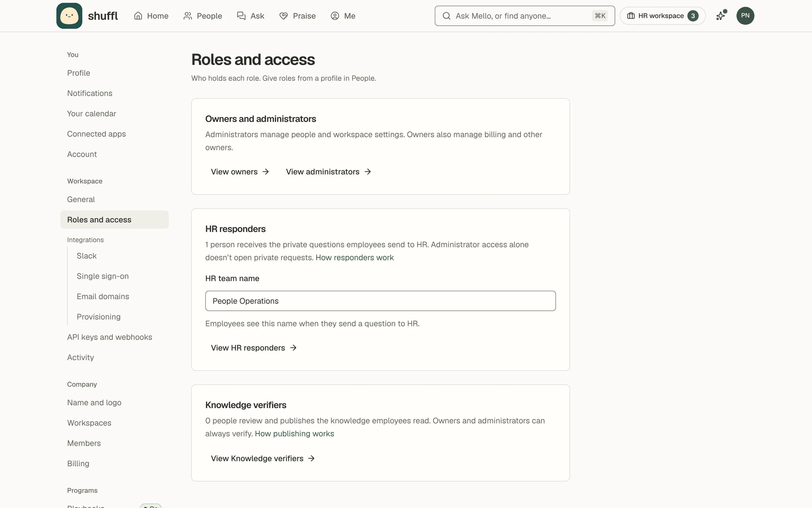The image size is (812, 508).
Task: Click the 3 badge on HR workspace
Action: 693,16
